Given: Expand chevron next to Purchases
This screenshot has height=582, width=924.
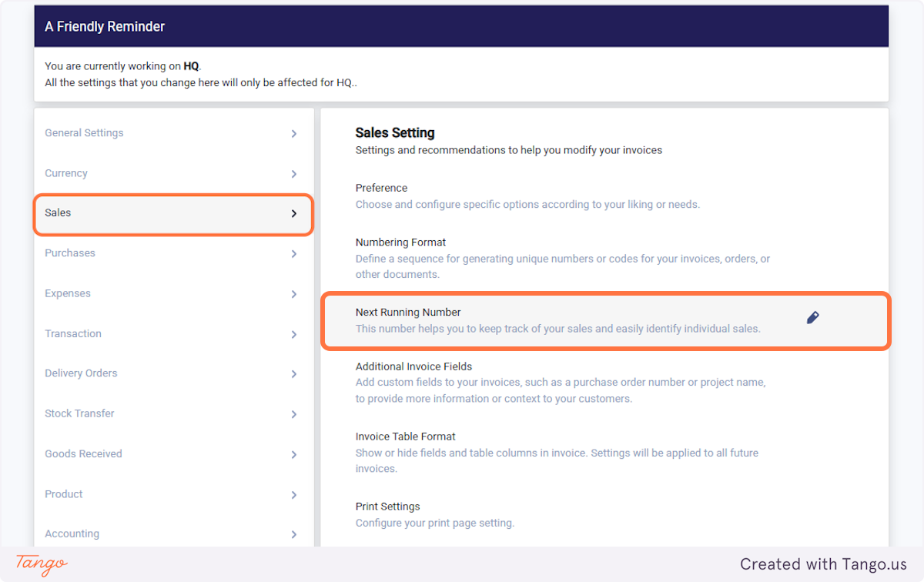Looking at the screenshot, I should point(294,254).
